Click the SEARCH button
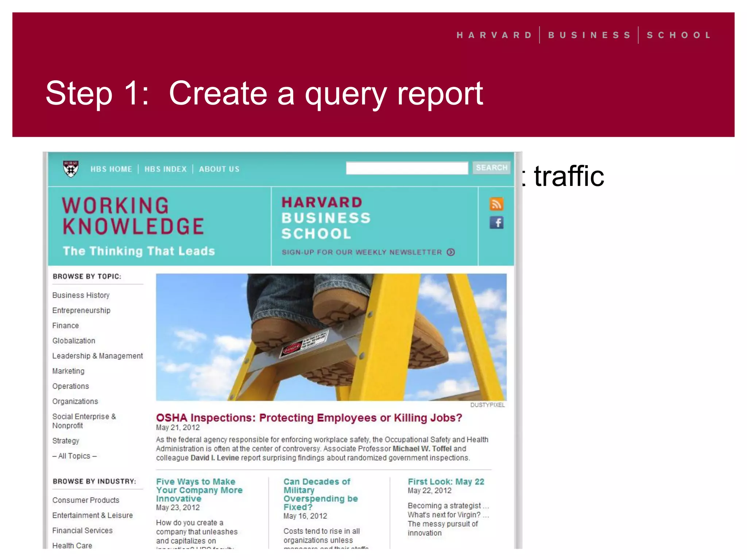The width and height of the screenshot is (747, 560). 491,168
